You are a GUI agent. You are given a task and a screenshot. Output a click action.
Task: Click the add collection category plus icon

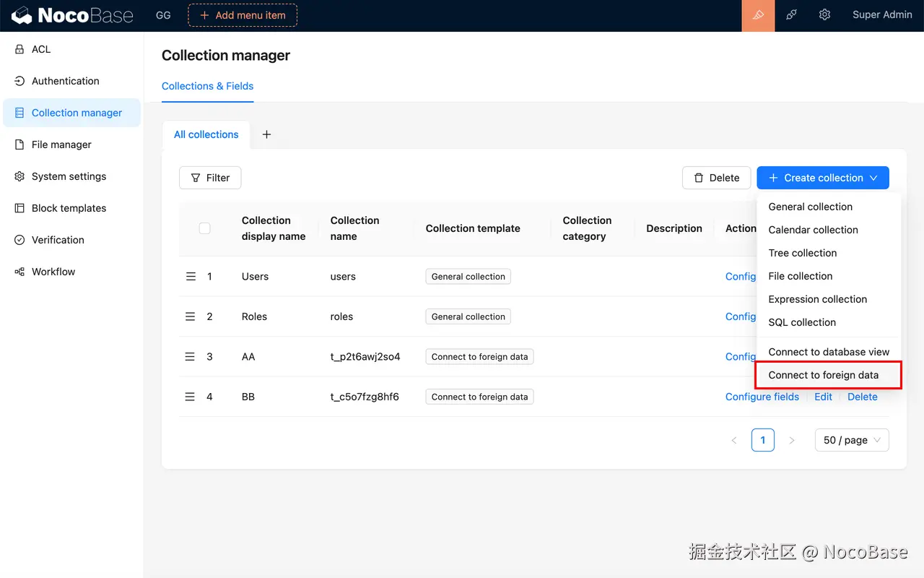(266, 134)
